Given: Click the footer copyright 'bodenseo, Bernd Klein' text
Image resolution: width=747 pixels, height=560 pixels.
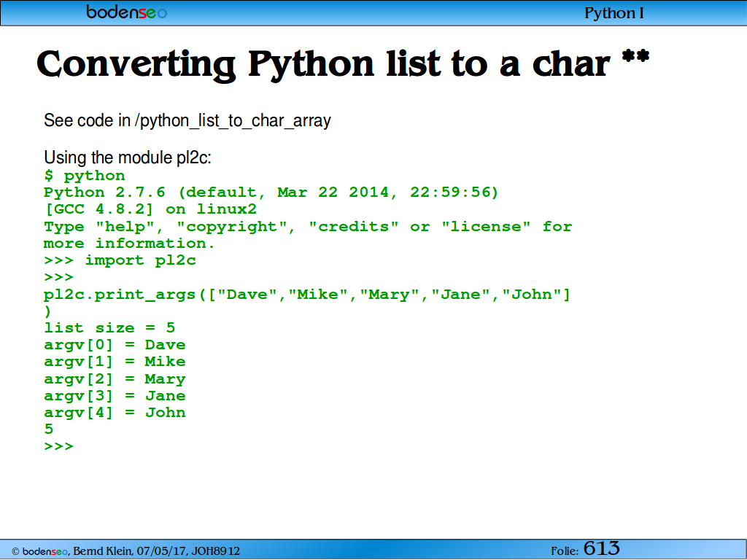Looking at the screenshot, I should pos(125,551).
